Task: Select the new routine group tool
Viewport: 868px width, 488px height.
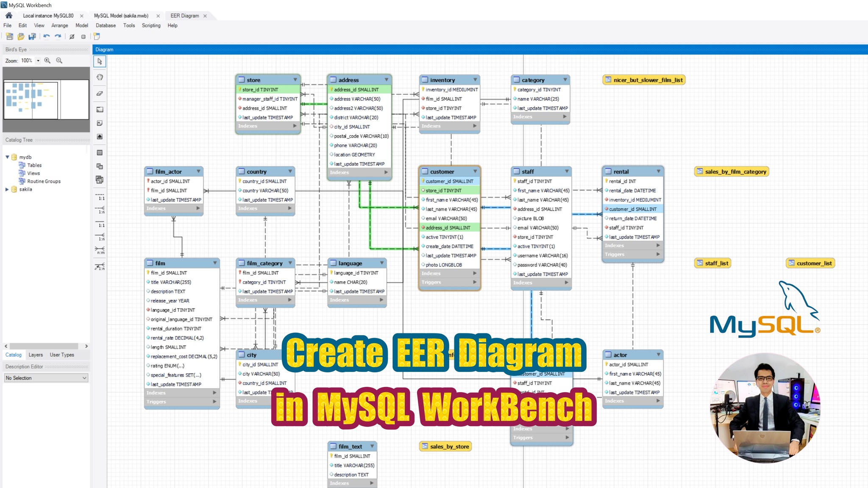Action: 100,180
